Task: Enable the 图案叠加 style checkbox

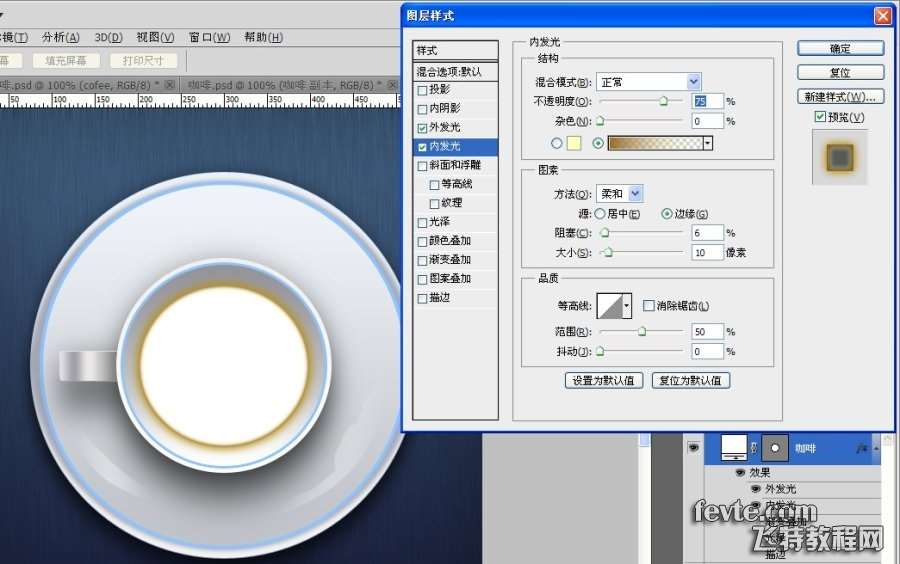Action: pyautogui.click(x=422, y=279)
